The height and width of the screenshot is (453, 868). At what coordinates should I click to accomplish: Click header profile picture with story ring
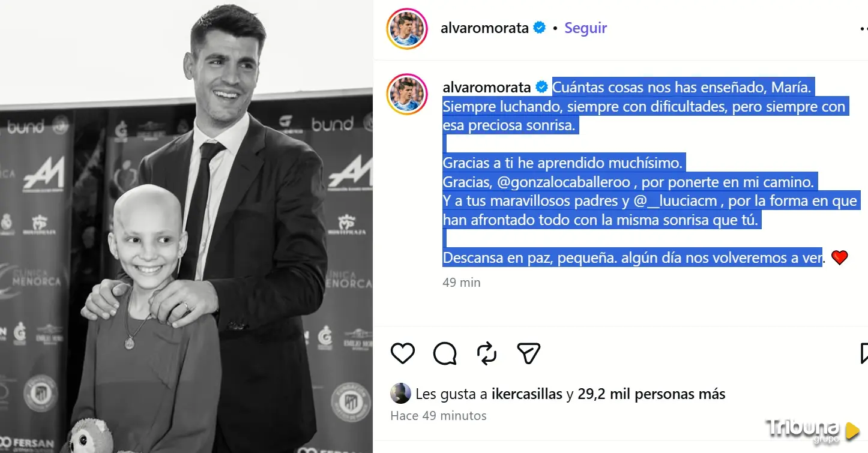407,28
